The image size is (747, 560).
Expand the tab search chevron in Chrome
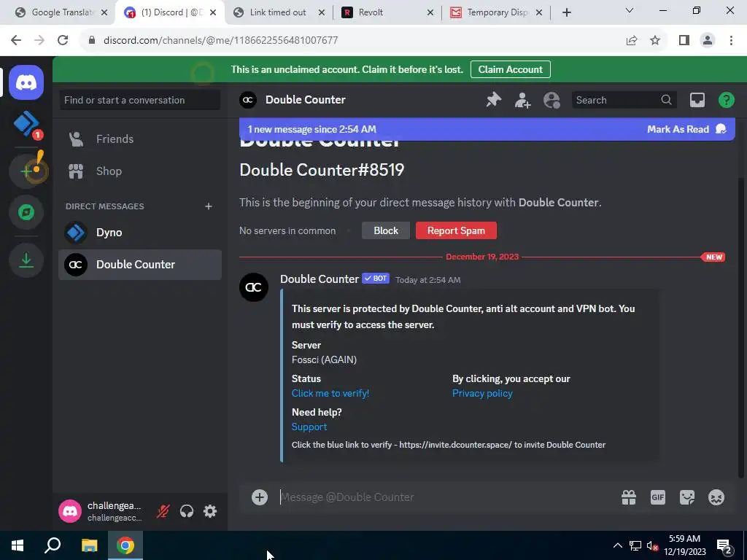(630, 10)
